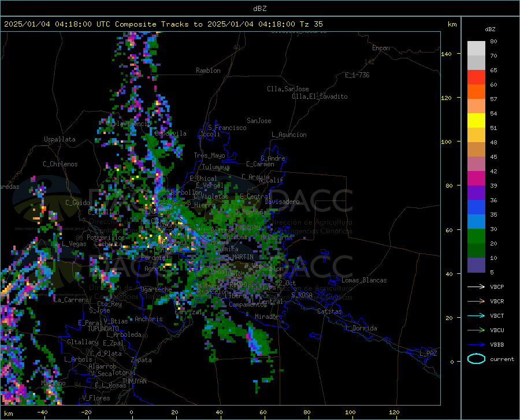Select the orange 57-60 dBZ color swatch
This screenshot has width=520, height=420.
pyautogui.click(x=476, y=92)
